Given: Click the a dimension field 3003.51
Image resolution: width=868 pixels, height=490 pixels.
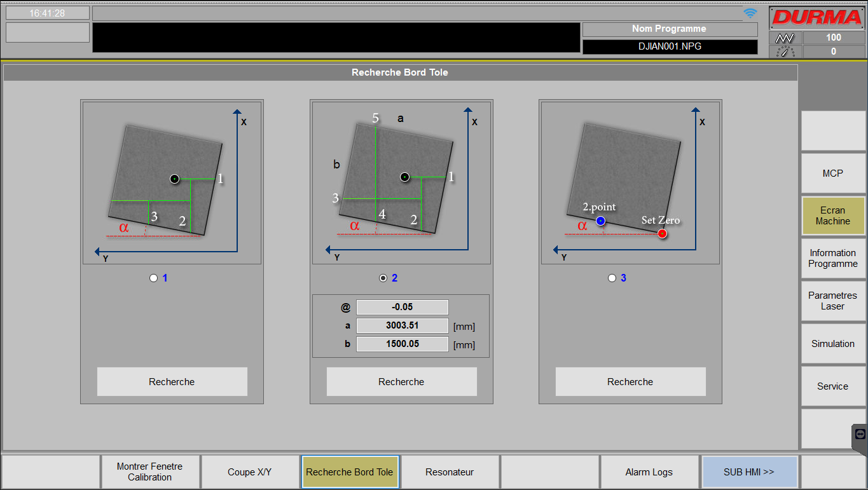Looking at the screenshot, I should pos(403,325).
